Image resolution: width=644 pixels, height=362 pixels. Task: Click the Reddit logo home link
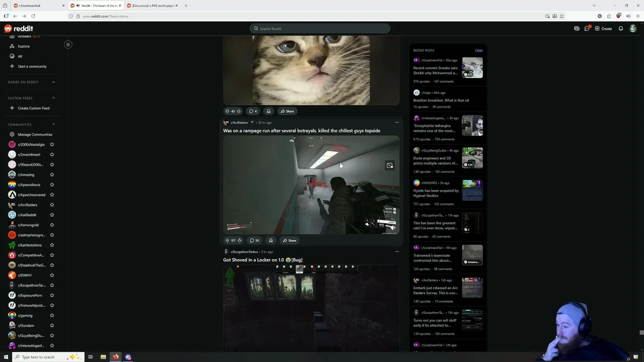click(x=19, y=29)
